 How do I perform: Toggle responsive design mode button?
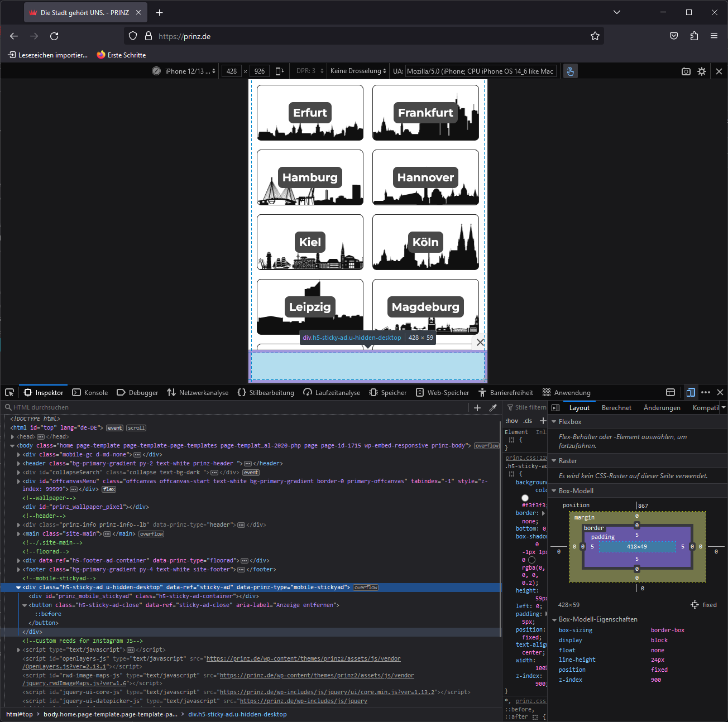691,392
